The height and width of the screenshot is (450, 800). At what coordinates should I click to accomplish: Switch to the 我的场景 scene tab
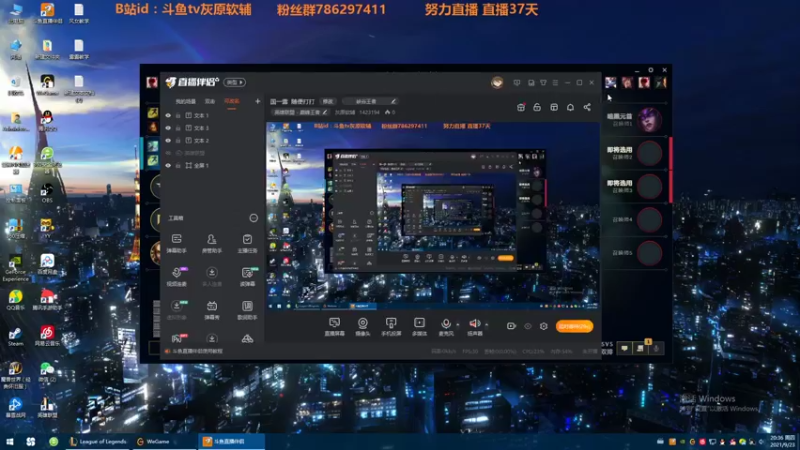[186, 101]
